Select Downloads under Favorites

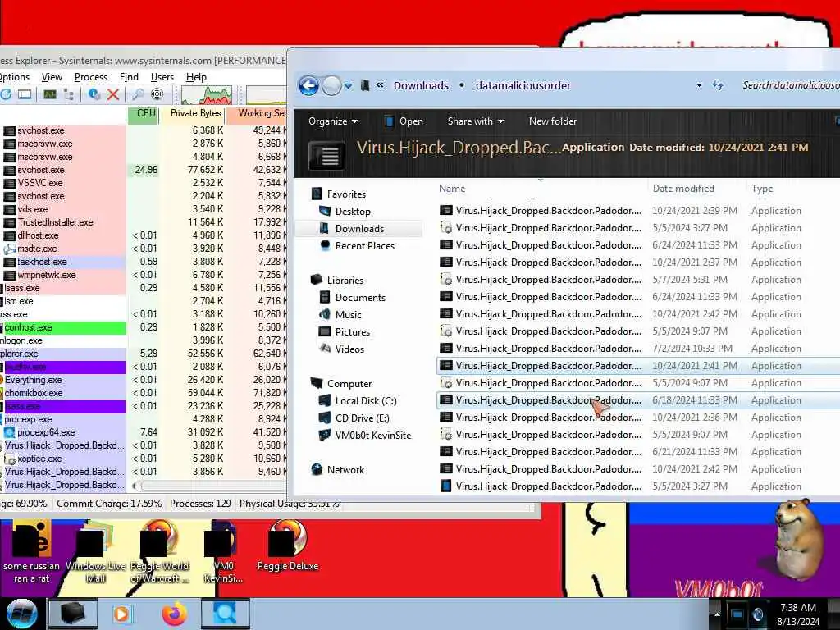pyautogui.click(x=359, y=229)
